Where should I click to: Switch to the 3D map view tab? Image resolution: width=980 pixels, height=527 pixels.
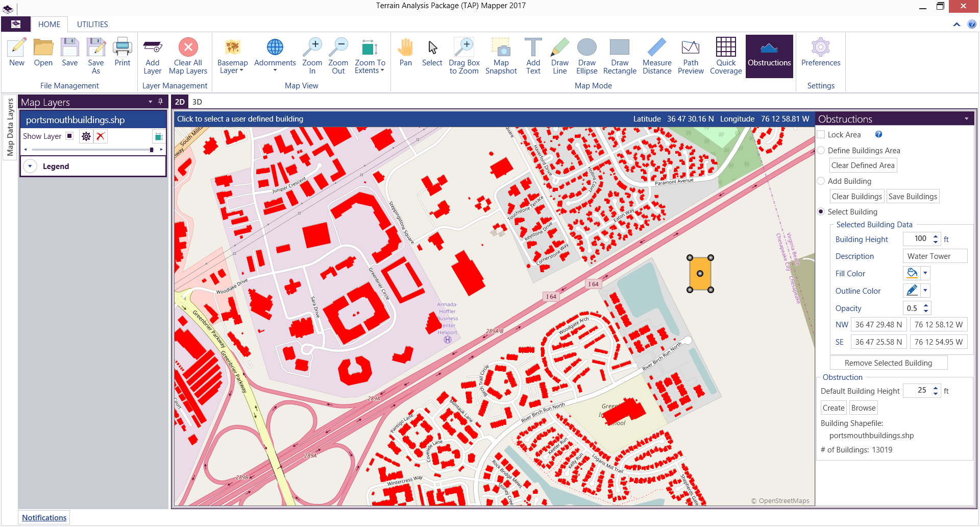pyautogui.click(x=197, y=102)
